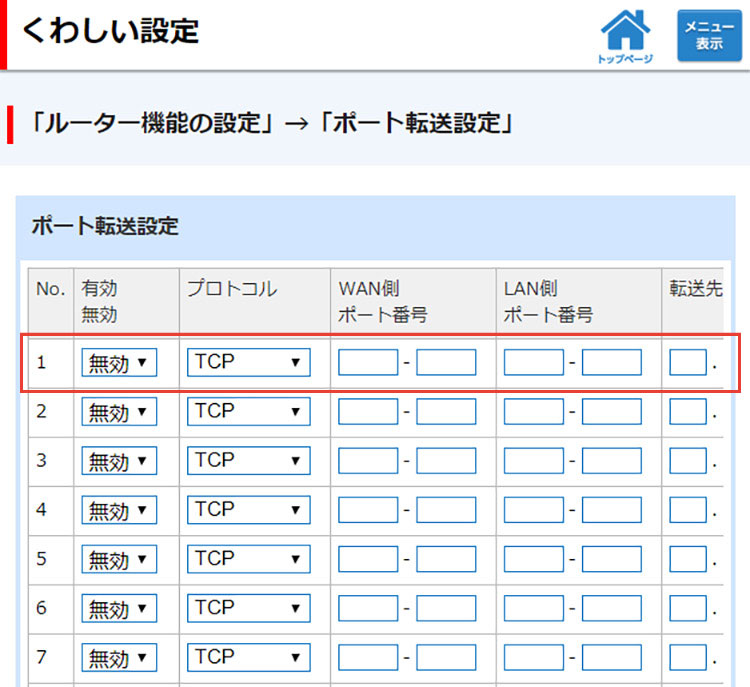Expand the 無効 dropdown in row 2
Image resolution: width=750 pixels, height=687 pixels.
(x=119, y=412)
